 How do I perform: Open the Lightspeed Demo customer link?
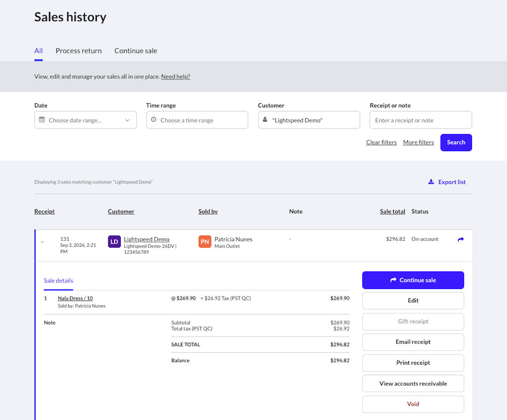147,239
